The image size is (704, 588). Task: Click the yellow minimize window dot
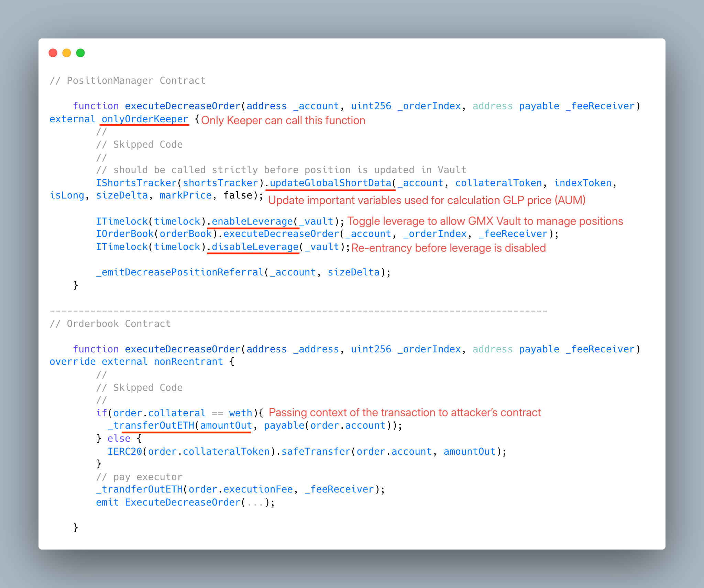tap(67, 53)
